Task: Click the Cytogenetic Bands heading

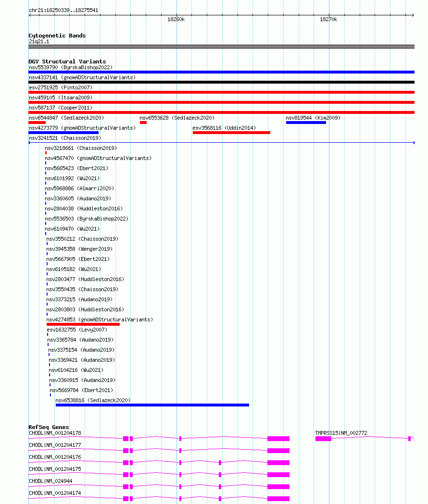Action: [57, 36]
